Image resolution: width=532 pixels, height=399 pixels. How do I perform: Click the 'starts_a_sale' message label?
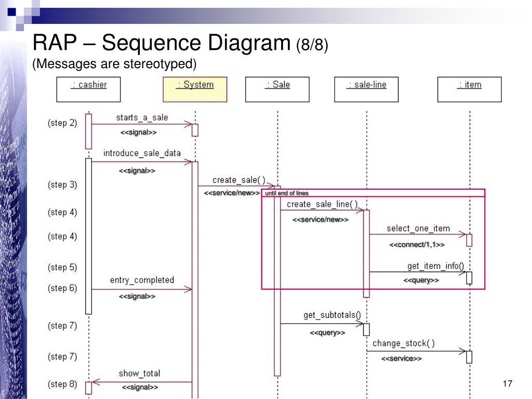pyautogui.click(x=142, y=118)
